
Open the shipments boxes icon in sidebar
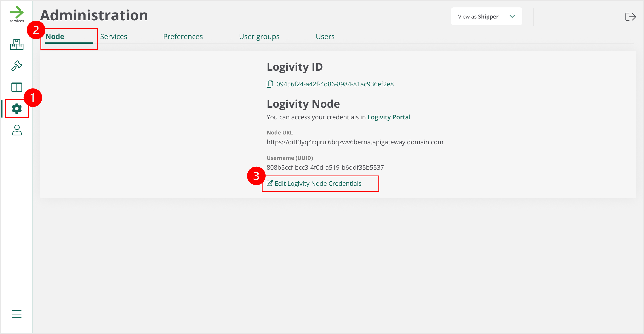17,44
